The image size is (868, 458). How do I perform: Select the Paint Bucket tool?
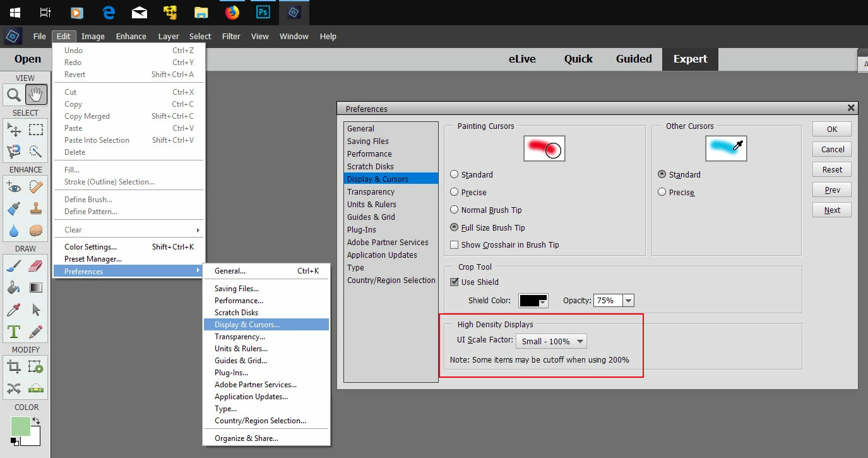tap(14, 287)
